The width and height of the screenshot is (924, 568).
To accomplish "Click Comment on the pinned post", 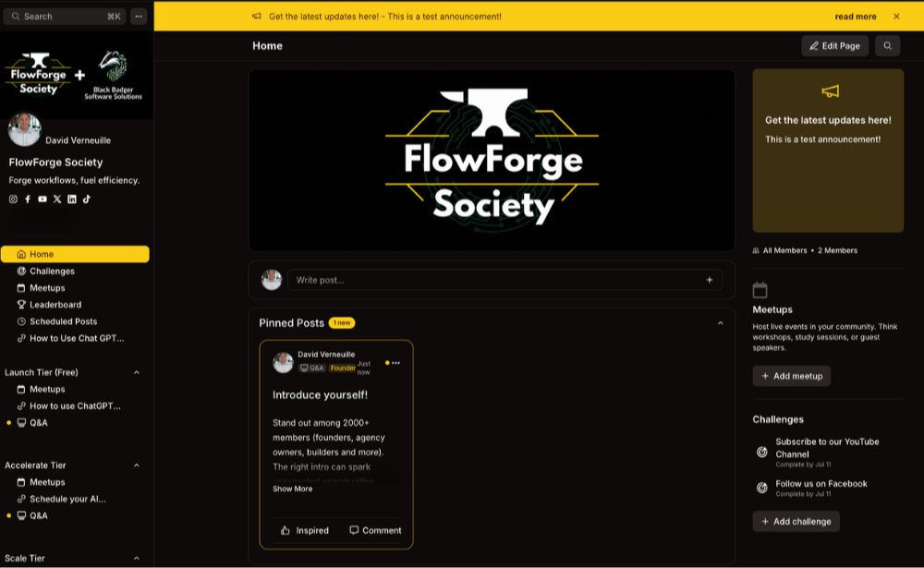I will pyautogui.click(x=375, y=530).
